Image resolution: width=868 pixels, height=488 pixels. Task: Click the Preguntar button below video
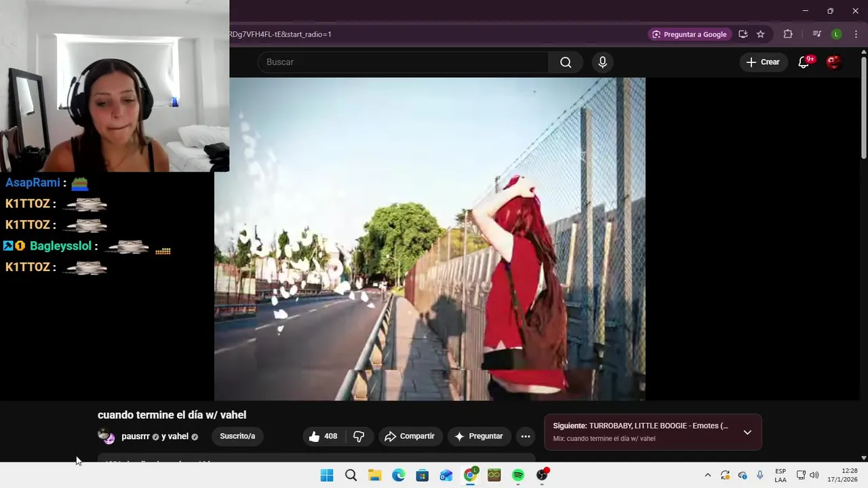coord(479,436)
